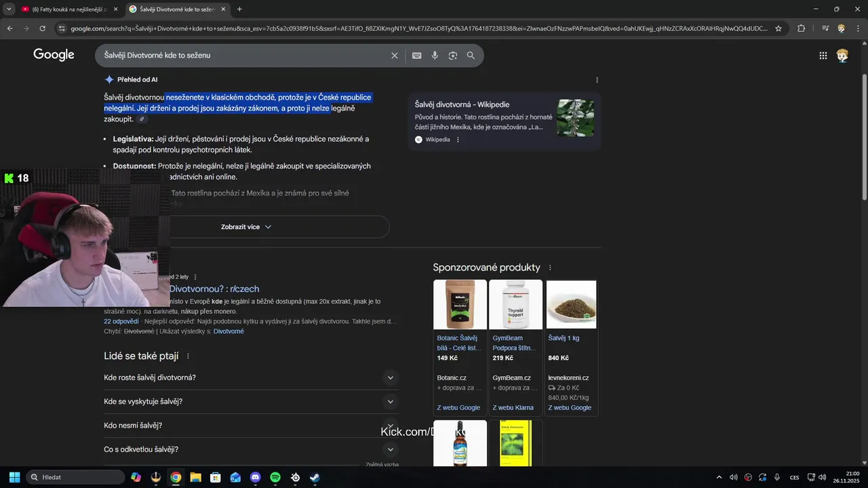Reload the current page
The width and height of the screenshot is (868, 488).
pos(42,28)
